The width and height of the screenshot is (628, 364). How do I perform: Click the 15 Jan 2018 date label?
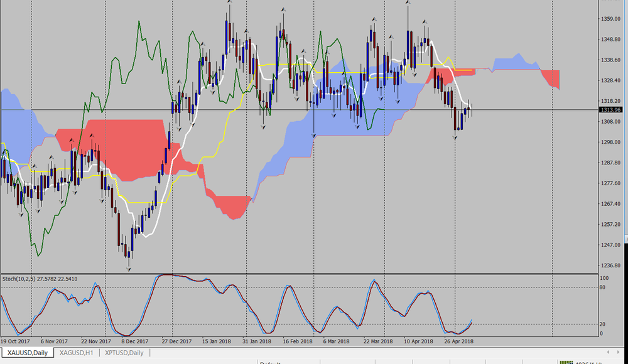216,341
